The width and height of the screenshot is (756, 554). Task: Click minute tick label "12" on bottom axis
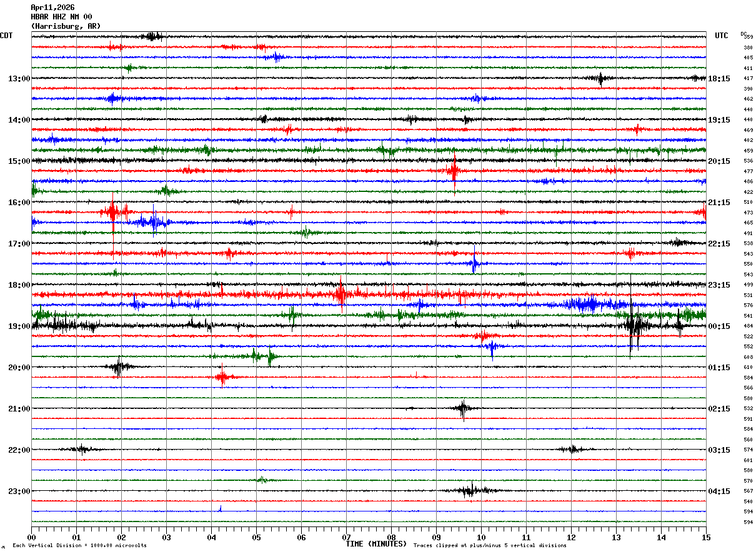click(x=571, y=538)
